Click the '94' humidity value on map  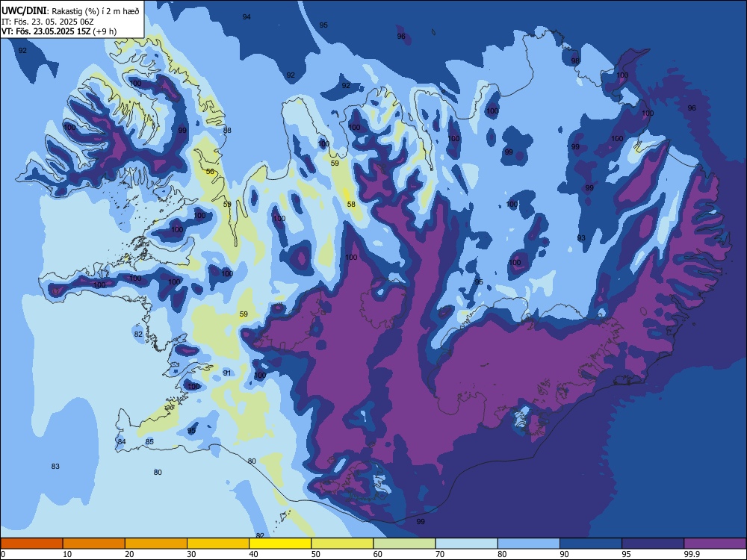coord(247,16)
